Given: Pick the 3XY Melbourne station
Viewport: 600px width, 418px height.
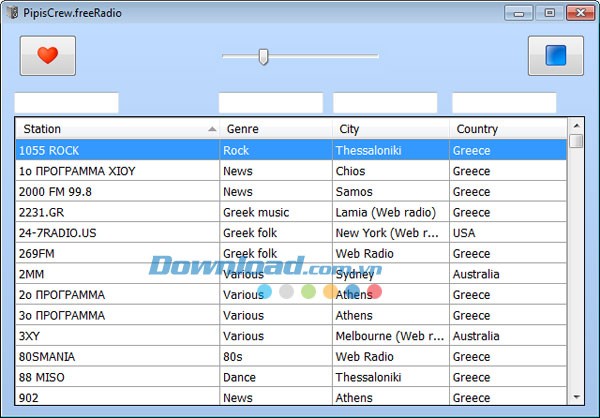Looking at the screenshot, I should pos(117,336).
